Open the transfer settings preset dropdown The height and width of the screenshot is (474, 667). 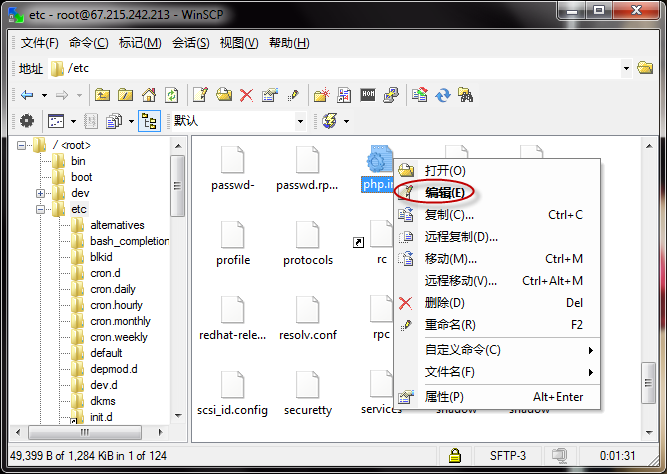299,121
